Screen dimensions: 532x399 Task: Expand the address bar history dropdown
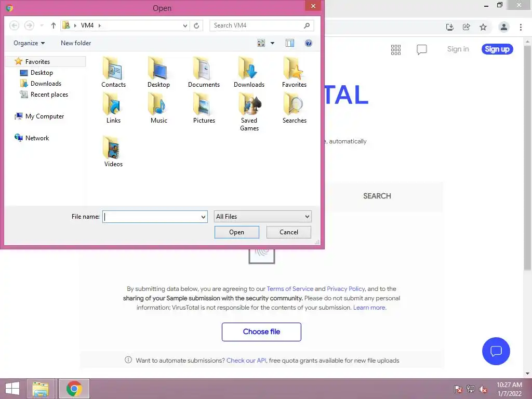click(x=185, y=25)
